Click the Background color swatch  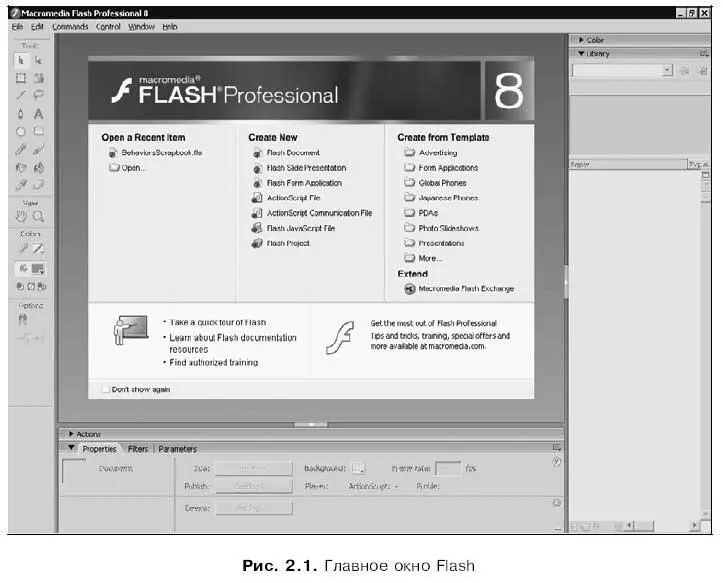pos(359,467)
